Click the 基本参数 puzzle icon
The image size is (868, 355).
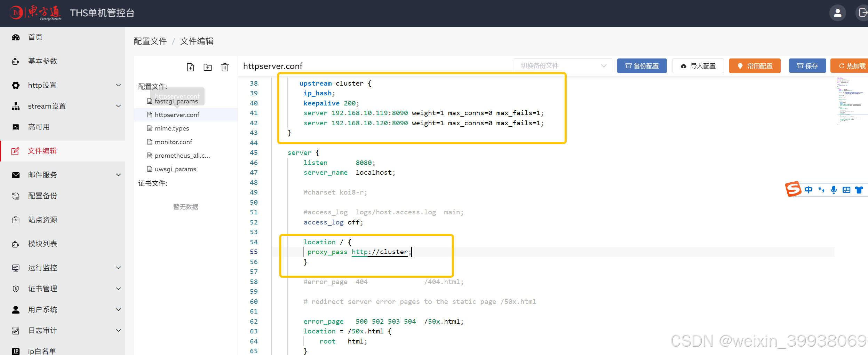16,61
